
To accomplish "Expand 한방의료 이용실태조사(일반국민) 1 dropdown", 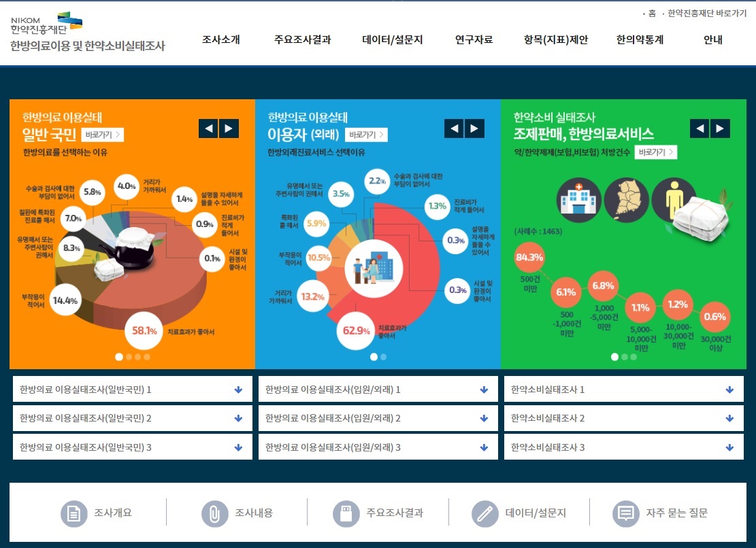I will [238, 390].
